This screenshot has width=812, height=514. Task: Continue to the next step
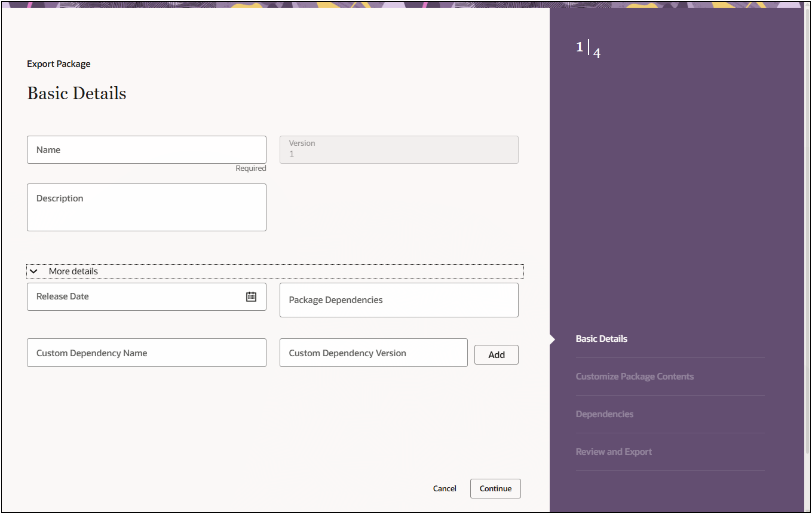coord(495,489)
